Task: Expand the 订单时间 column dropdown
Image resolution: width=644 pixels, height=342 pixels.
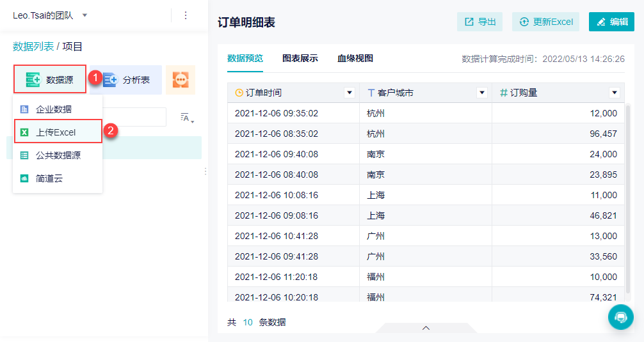Action: (x=350, y=93)
